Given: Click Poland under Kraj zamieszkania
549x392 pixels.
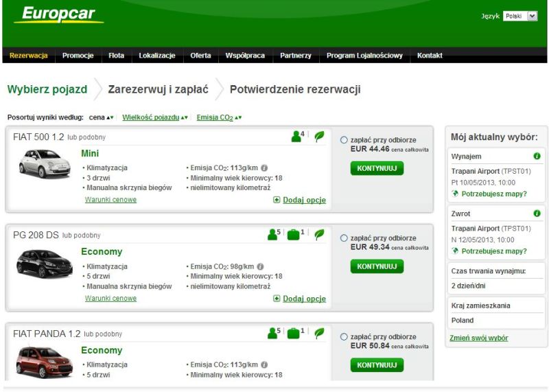Looking at the screenshot, I should coord(462,320).
